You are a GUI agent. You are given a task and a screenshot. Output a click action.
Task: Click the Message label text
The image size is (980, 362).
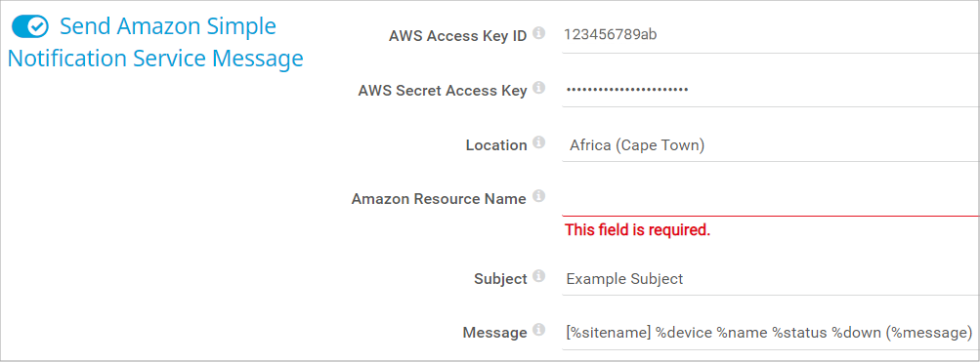494,334
